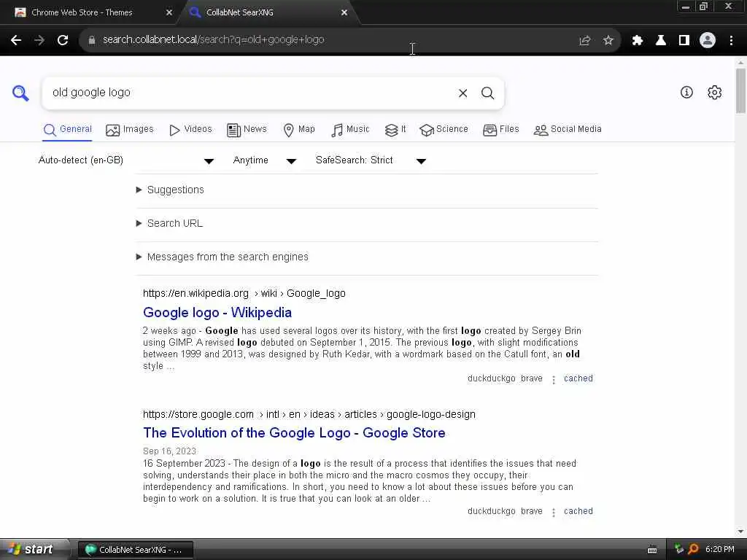
Task: Click the scrollbar down arrow
Action: pos(740,532)
